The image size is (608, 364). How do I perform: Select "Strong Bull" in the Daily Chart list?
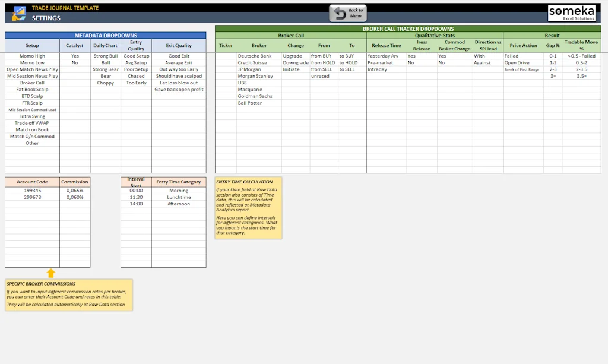105,55
